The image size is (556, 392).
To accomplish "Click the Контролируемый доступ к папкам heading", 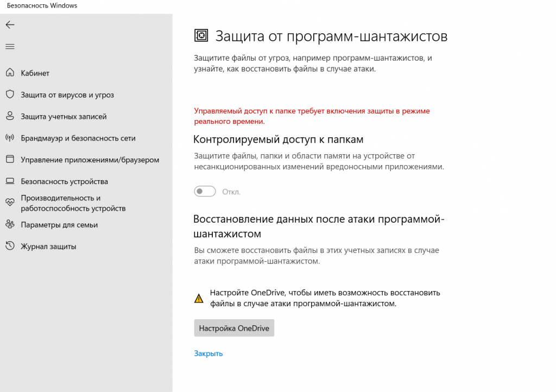I will point(279,140).
